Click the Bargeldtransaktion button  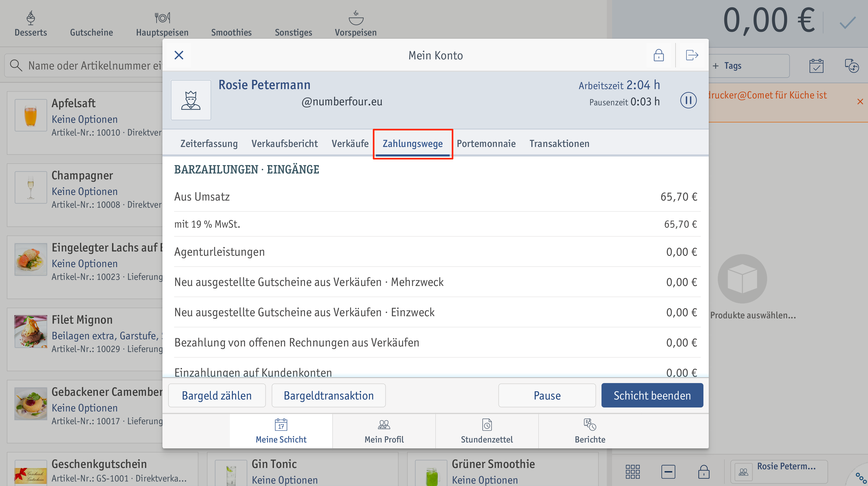click(x=329, y=395)
